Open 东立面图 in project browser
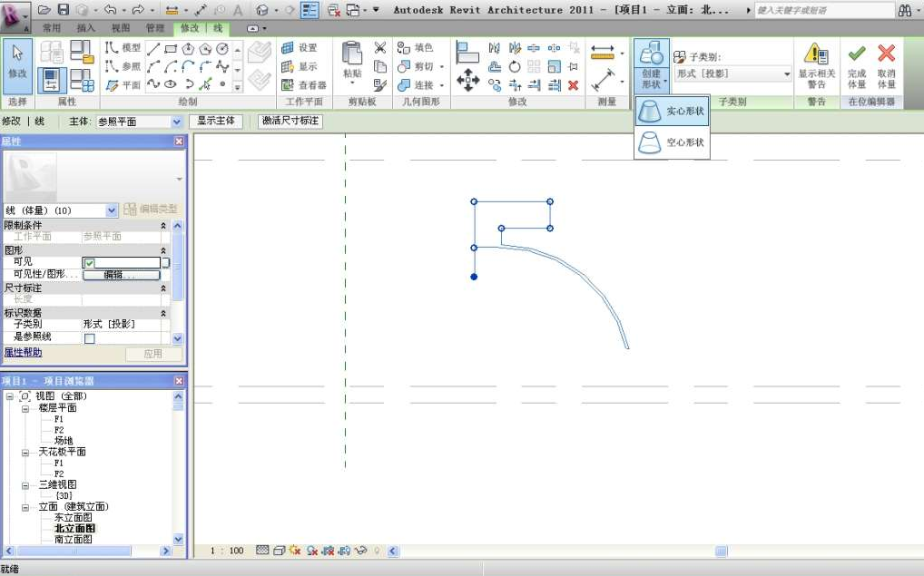 73,517
